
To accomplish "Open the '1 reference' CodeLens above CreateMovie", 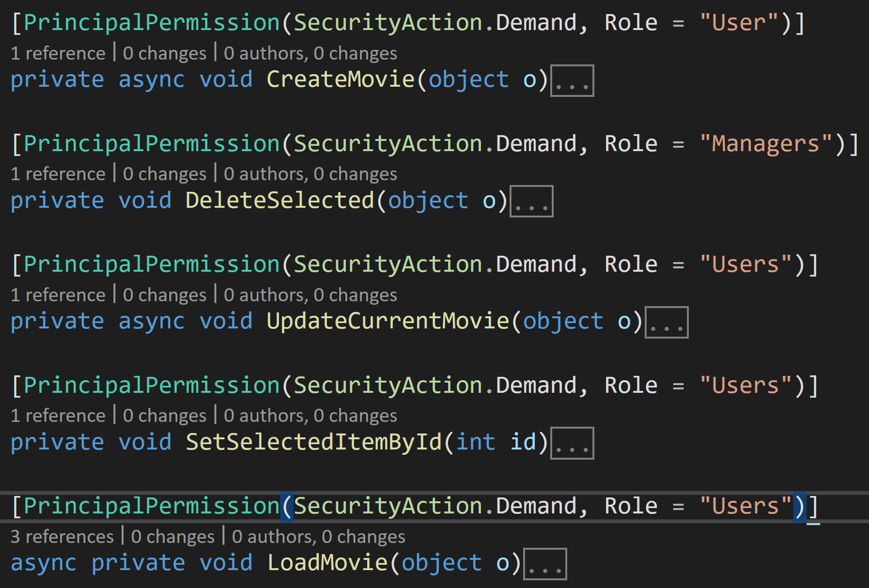I will point(58,53).
